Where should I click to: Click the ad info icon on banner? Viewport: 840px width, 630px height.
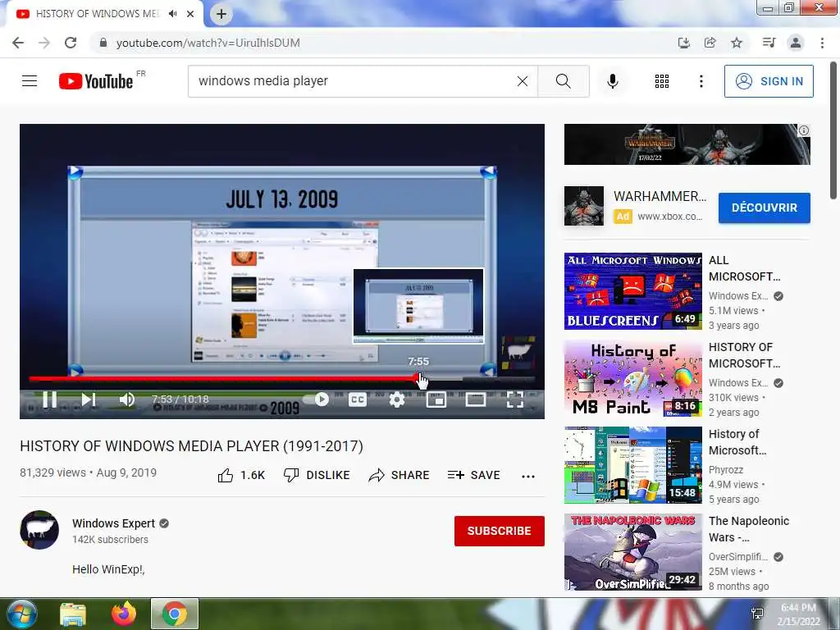804,130
